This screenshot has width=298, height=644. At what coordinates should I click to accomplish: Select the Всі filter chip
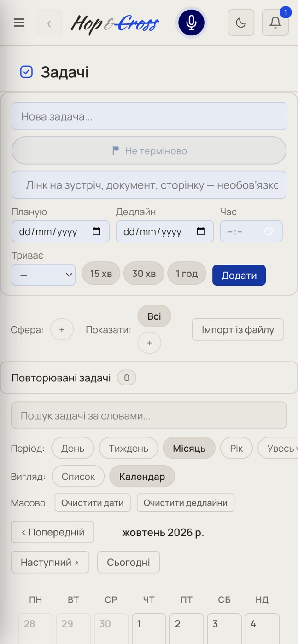pyautogui.click(x=154, y=316)
